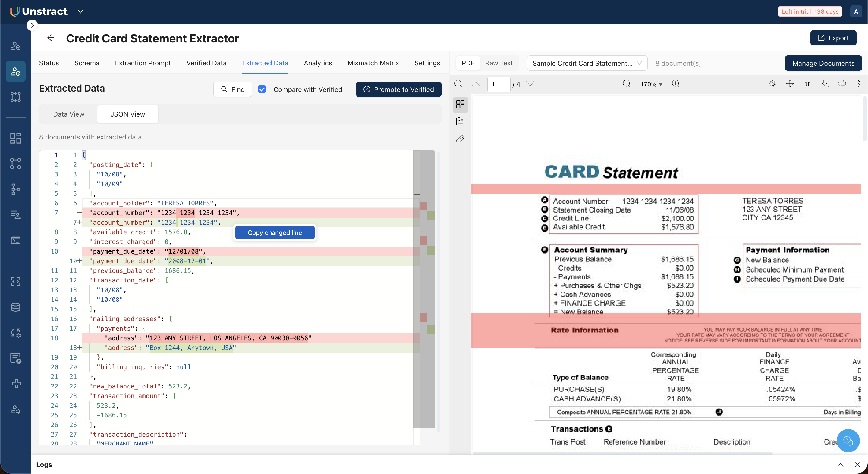The height and width of the screenshot is (474, 868).
Task: Click the print icon in PDF toolbar
Action: (841, 84)
